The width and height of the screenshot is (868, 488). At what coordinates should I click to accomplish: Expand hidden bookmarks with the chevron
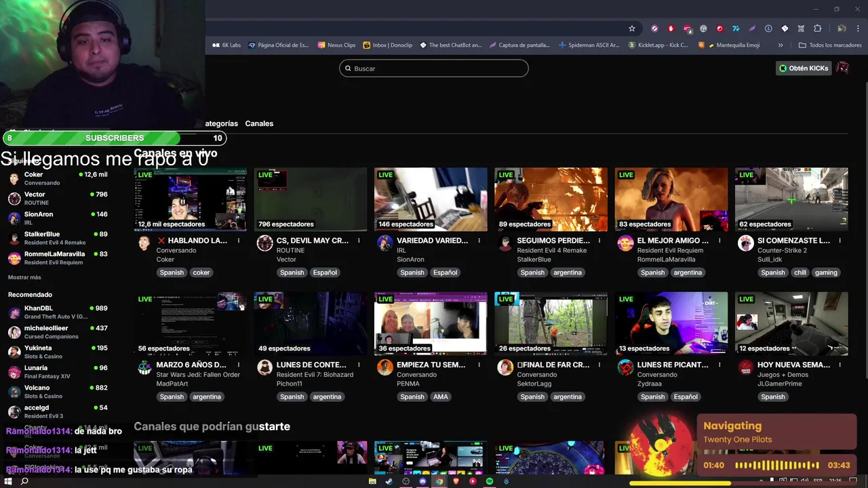point(781,45)
